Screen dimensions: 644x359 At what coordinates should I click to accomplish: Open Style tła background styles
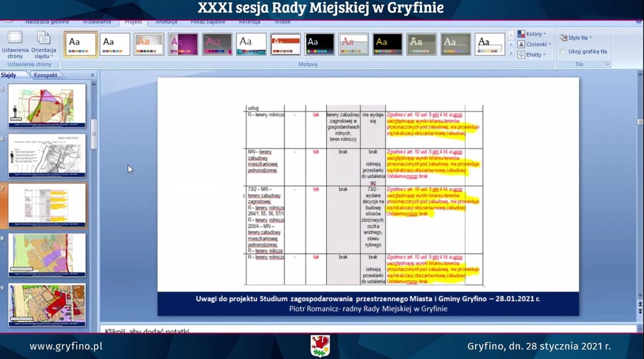576,38
